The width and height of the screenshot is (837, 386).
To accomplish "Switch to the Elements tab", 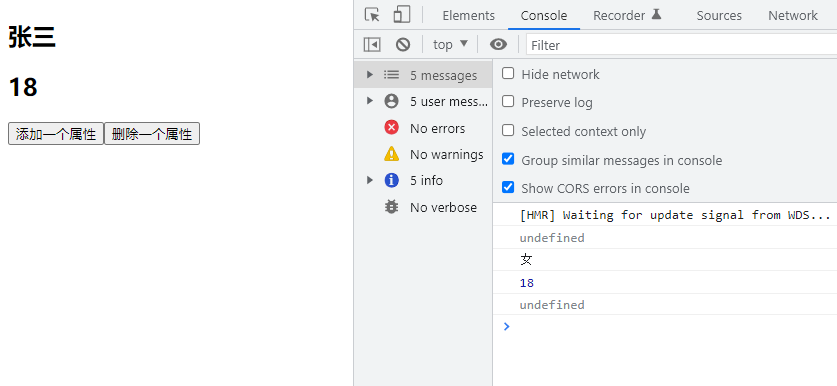I will tap(468, 15).
